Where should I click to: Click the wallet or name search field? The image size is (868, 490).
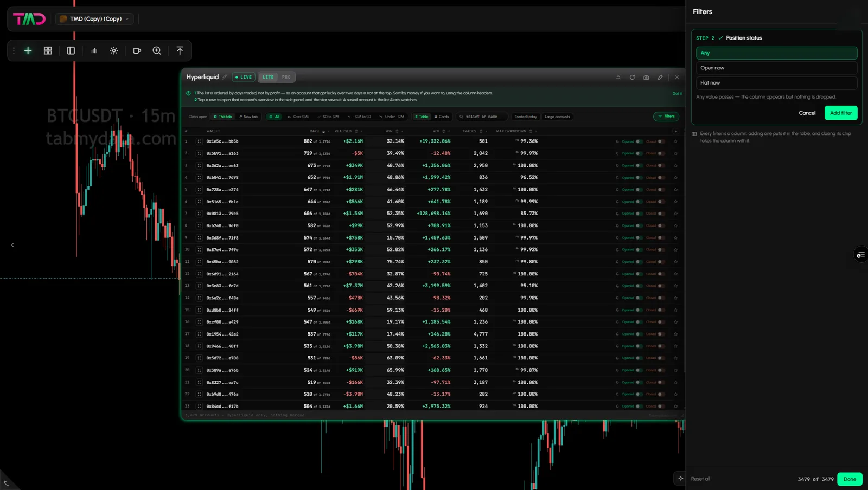pyautogui.click(x=482, y=117)
